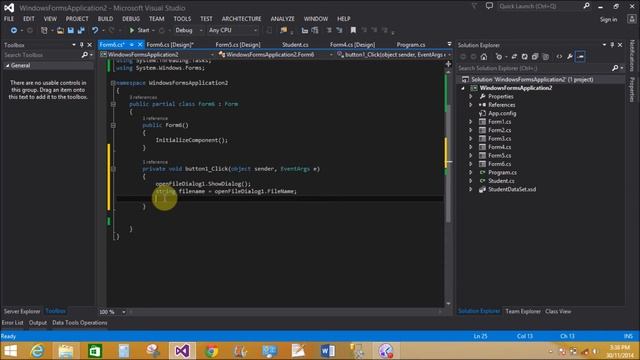
Task: Open Google Chrome from the taskbar
Action: (211, 351)
